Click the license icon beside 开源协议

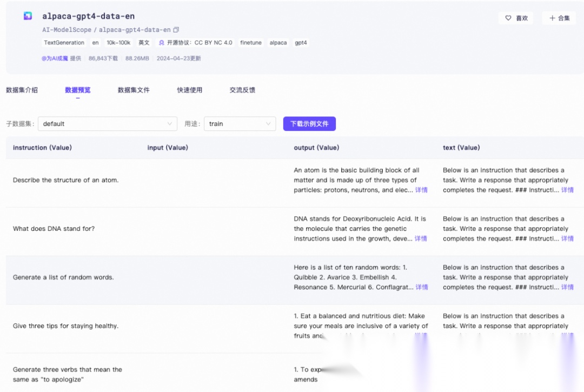(x=161, y=43)
